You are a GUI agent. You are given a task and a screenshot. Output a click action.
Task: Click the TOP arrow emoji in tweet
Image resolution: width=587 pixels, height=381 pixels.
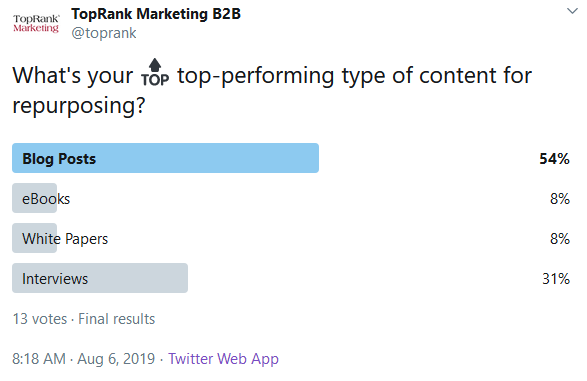click(155, 73)
